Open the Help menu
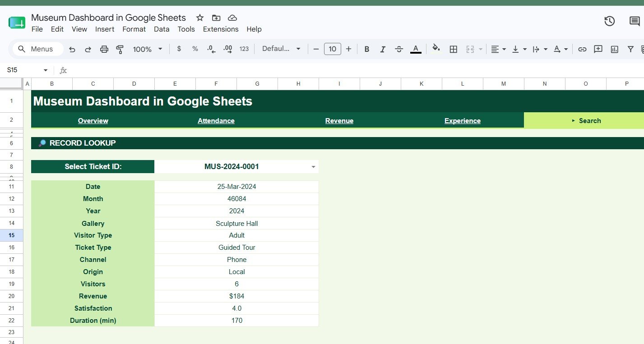The height and width of the screenshot is (344, 644). (x=254, y=29)
